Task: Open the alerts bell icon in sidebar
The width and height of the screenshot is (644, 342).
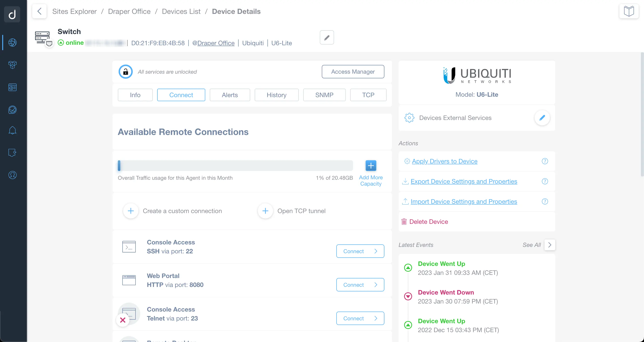Action: pyautogui.click(x=12, y=130)
